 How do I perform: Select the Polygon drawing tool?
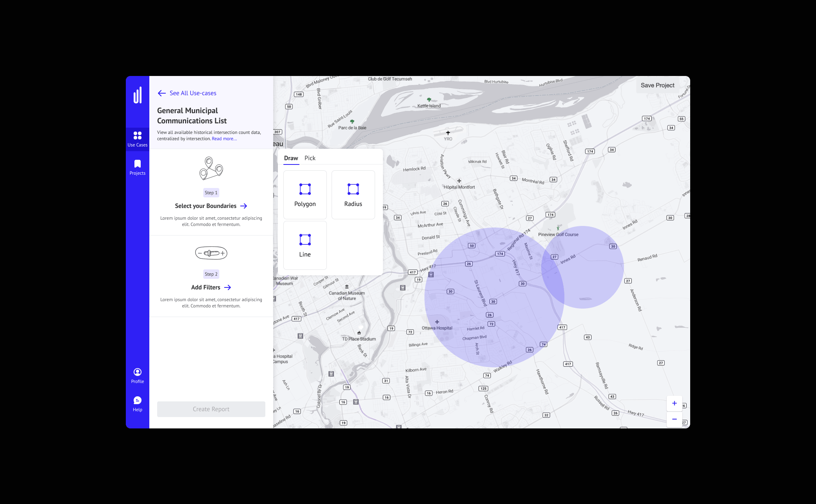(305, 195)
